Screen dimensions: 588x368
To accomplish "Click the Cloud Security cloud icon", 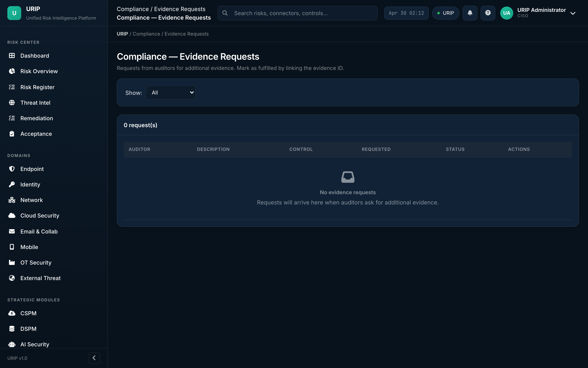I will click(x=12, y=216).
